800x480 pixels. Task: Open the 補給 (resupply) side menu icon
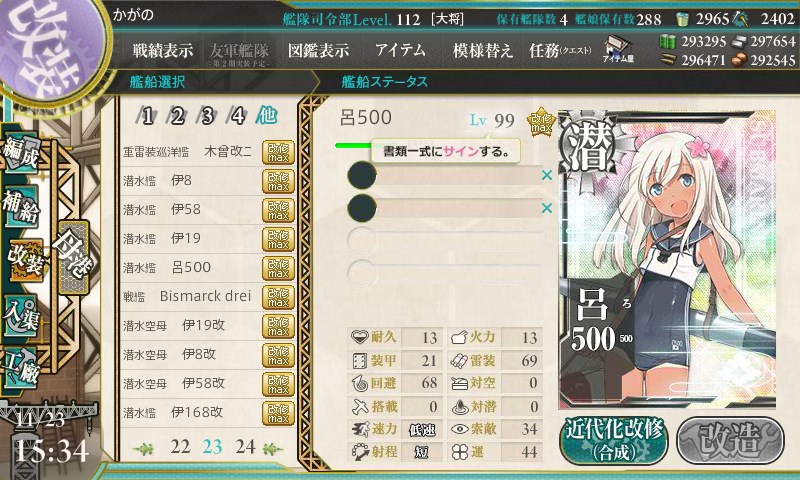coord(21,206)
